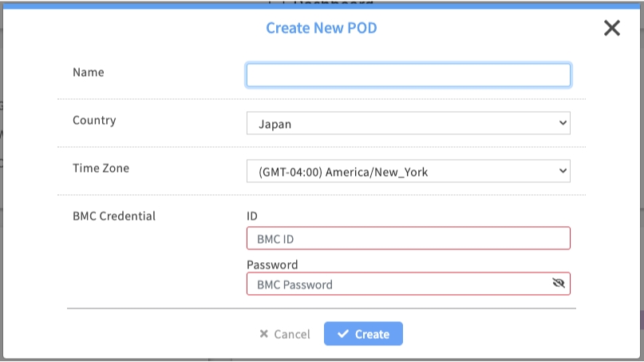
Task: Click the Time Zone dropdown chevron arrow
Action: coord(563,171)
